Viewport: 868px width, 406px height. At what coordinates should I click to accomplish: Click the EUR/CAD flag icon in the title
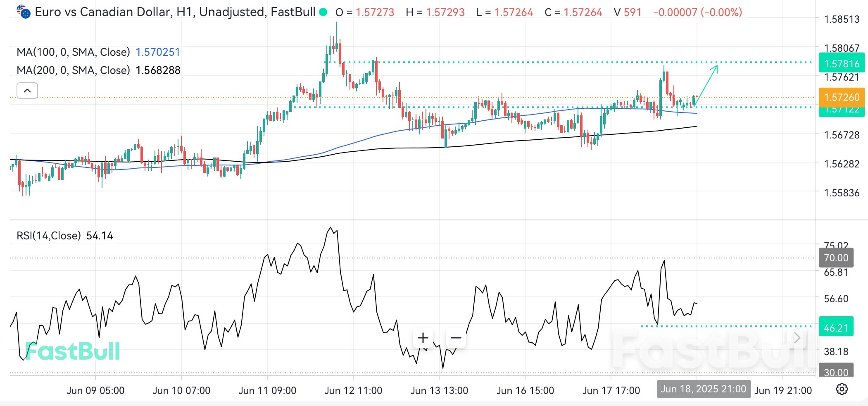pos(23,11)
